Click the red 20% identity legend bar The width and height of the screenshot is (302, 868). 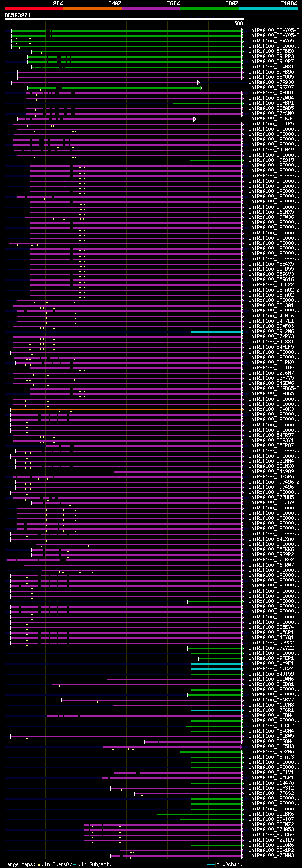click(x=34, y=8)
